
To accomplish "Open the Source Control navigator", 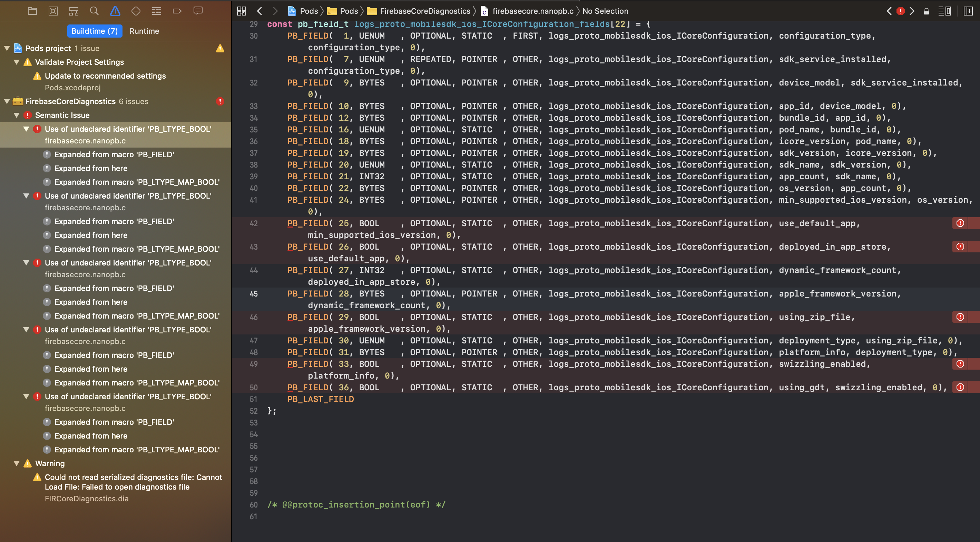I will 53,11.
